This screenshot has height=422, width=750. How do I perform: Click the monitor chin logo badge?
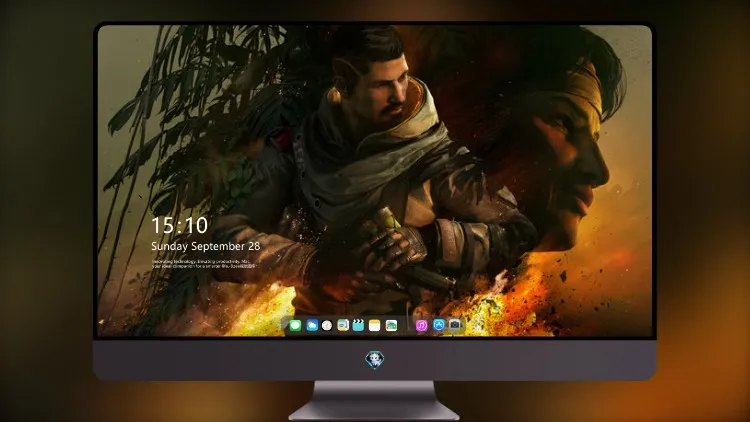(375, 360)
